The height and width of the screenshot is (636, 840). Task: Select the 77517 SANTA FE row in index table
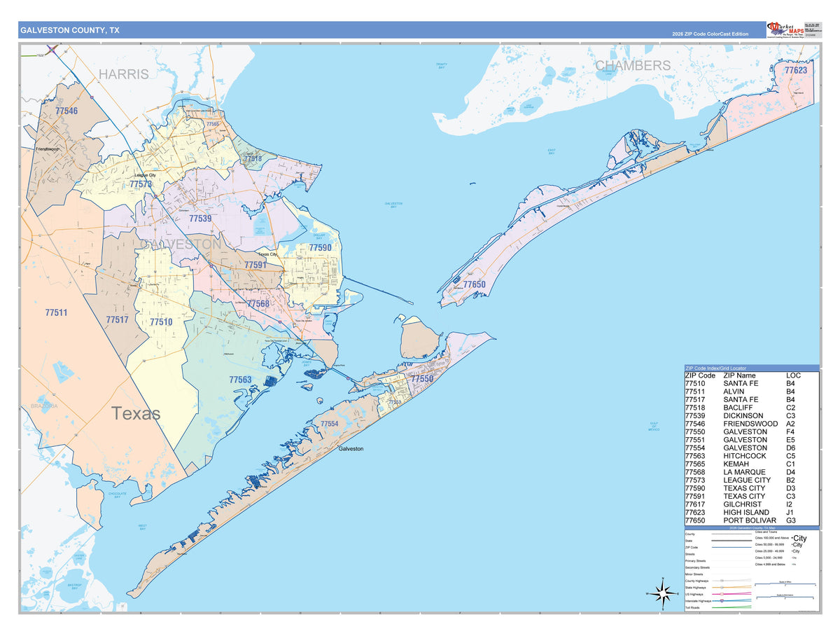751,399
